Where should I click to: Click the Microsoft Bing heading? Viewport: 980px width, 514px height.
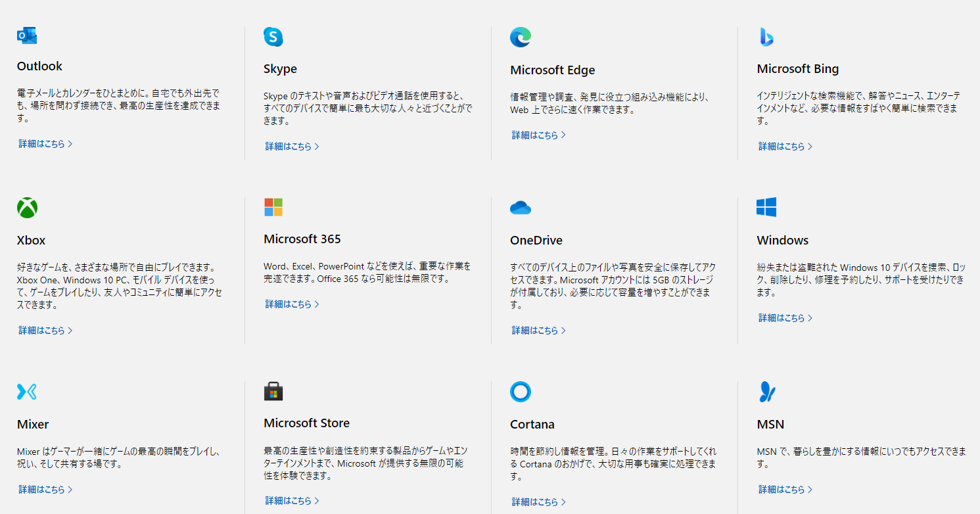coord(798,69)
